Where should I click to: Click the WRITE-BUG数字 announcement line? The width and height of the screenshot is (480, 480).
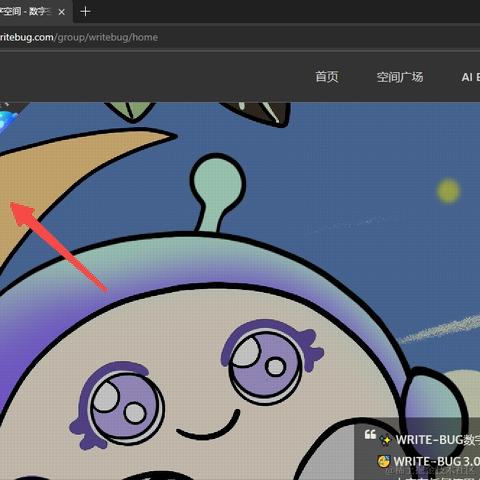tap(438, 440)
